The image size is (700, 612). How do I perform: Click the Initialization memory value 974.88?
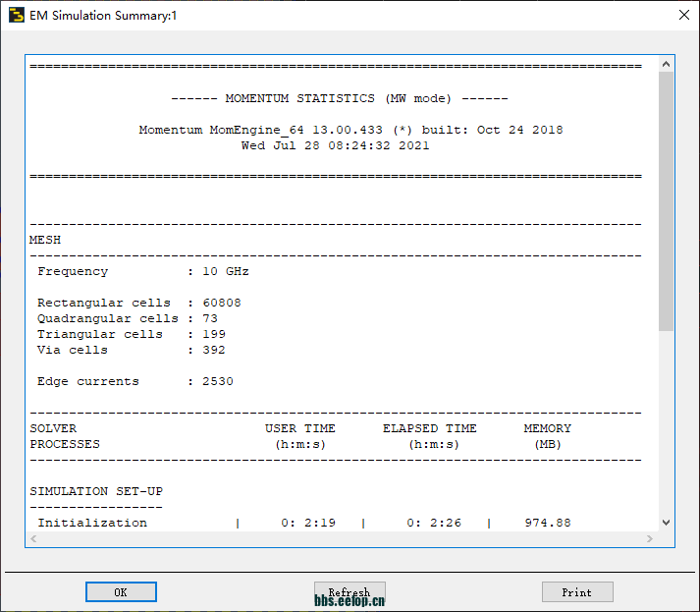548,523
